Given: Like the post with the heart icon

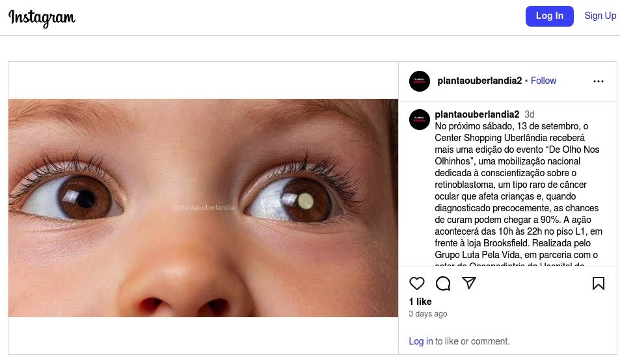Looking at the screenshot, I should pyautogui.click(x=417, y=283).
